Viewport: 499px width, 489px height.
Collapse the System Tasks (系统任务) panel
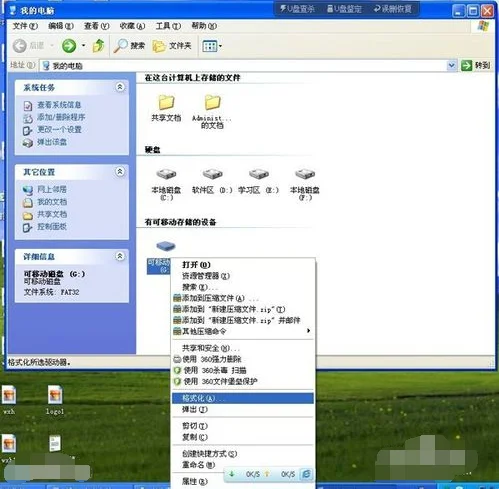click(x=120, y=87)
